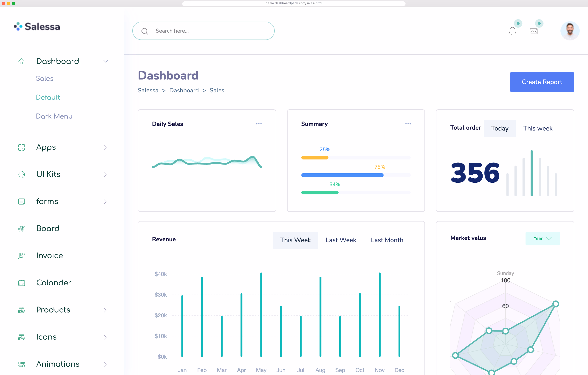588x375 pixels.
Task: Open Summary card more options menu
Action: (408, 124)
